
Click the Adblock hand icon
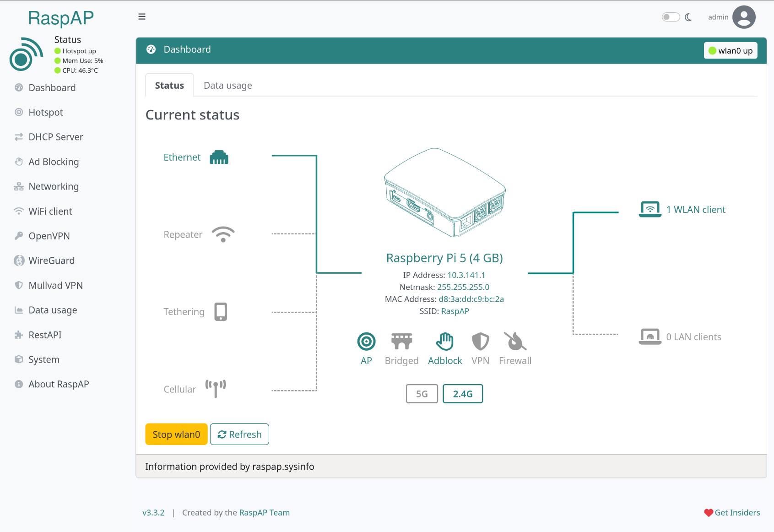445,341
